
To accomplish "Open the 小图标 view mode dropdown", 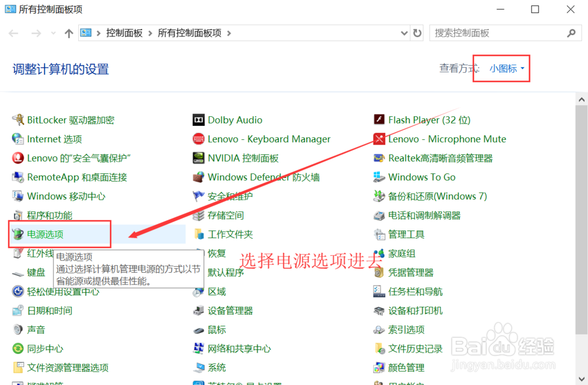I will 507,69.
